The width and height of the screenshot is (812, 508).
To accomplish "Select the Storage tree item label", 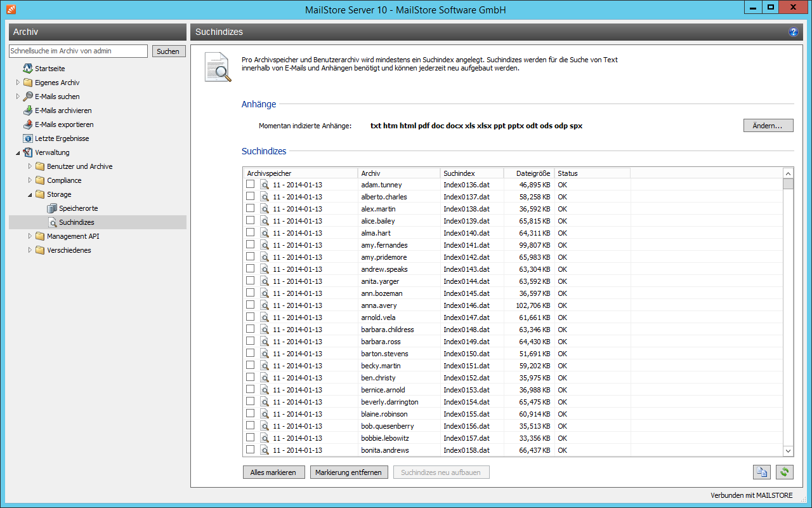I will pyautogui.click(x=59, y=194).
